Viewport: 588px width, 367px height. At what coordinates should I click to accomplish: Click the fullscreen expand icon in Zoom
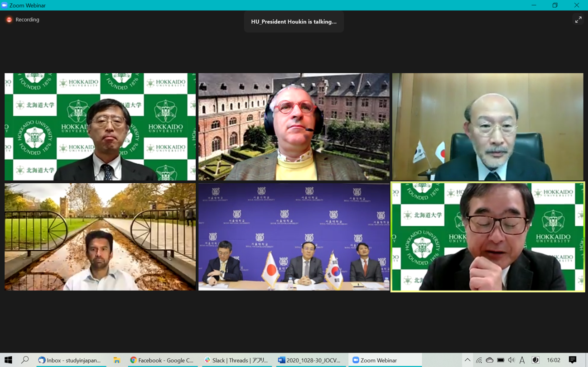578,20
